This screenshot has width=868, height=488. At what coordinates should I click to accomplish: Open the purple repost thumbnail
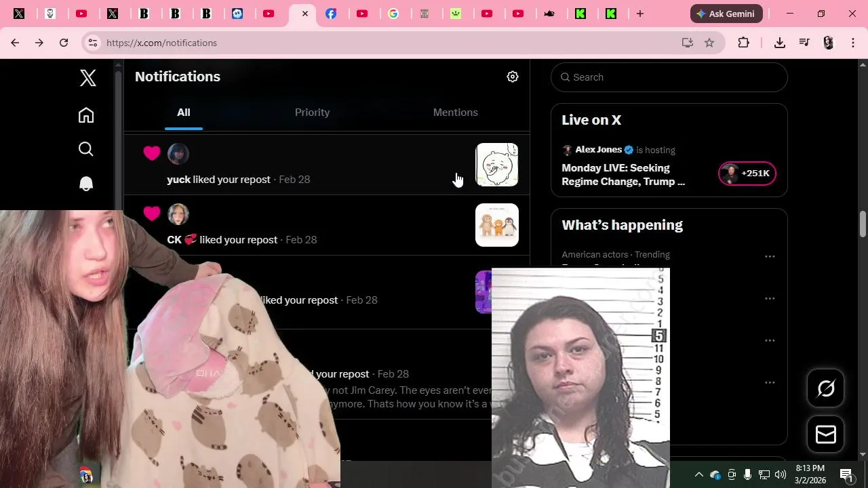pyautogui.click(x=484, y=292)
